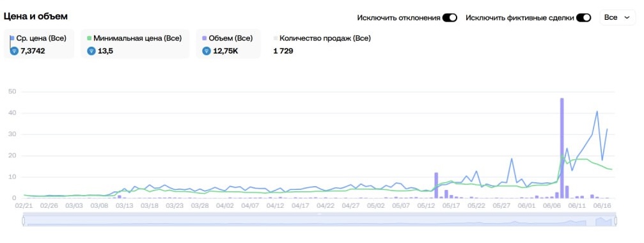Click the 05/17 date label on axis

tap(451, 205)
